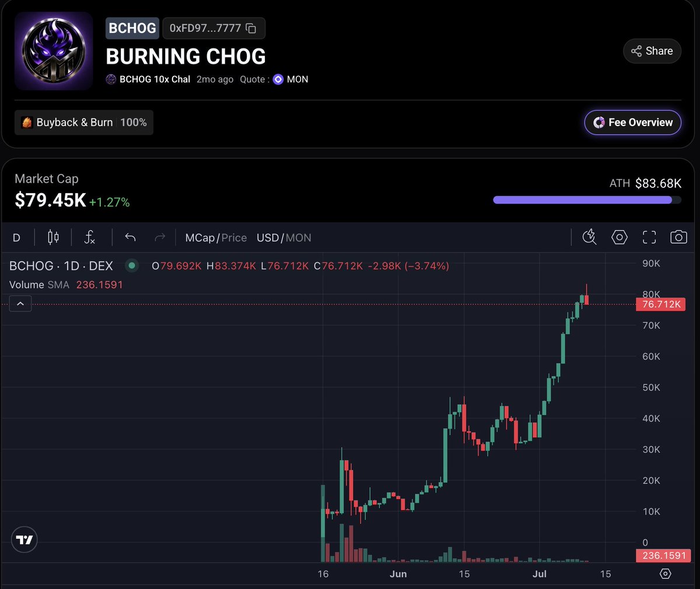Click the 50K price axis label
Viewport: 700px width, 589px height.
coord(651,388)
